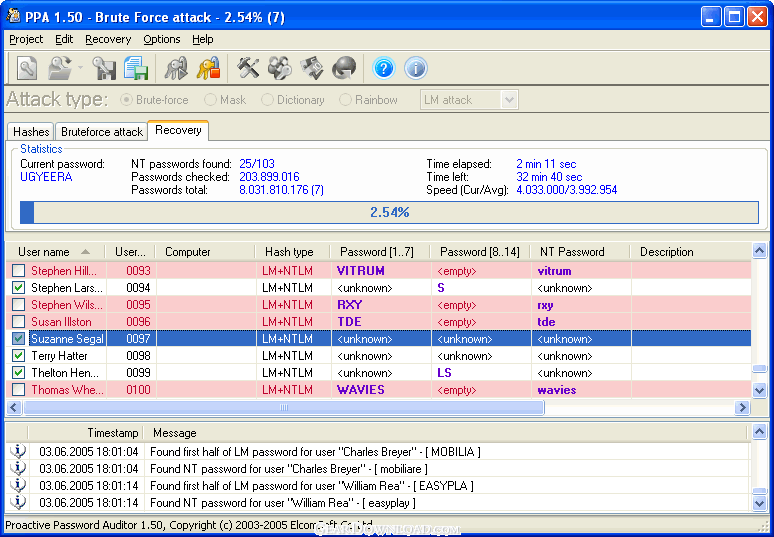This screenshot has width=774, height=537.
Task: Click the Password [1..7] column header
Action: coord(380,252)
